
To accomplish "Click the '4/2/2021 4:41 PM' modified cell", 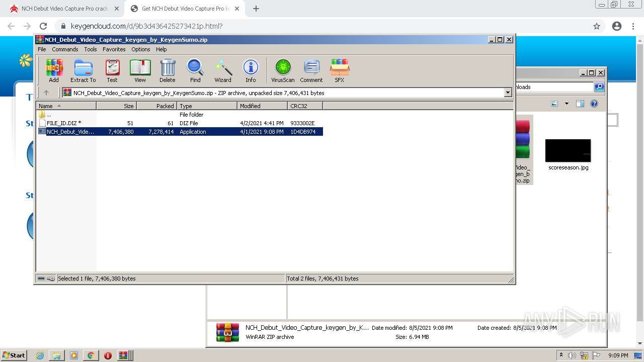I will [262, 123].
